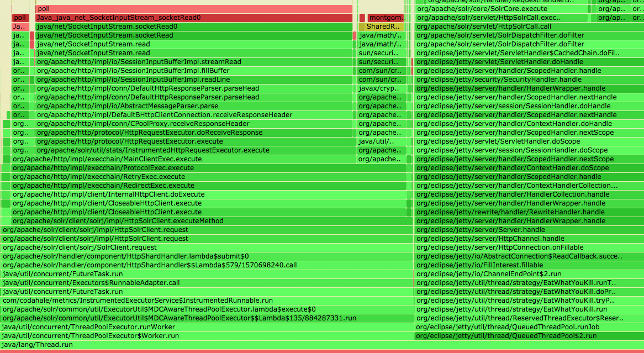Select FillInterest.fillable frame

pyautogui.click(x=529, y=265)
